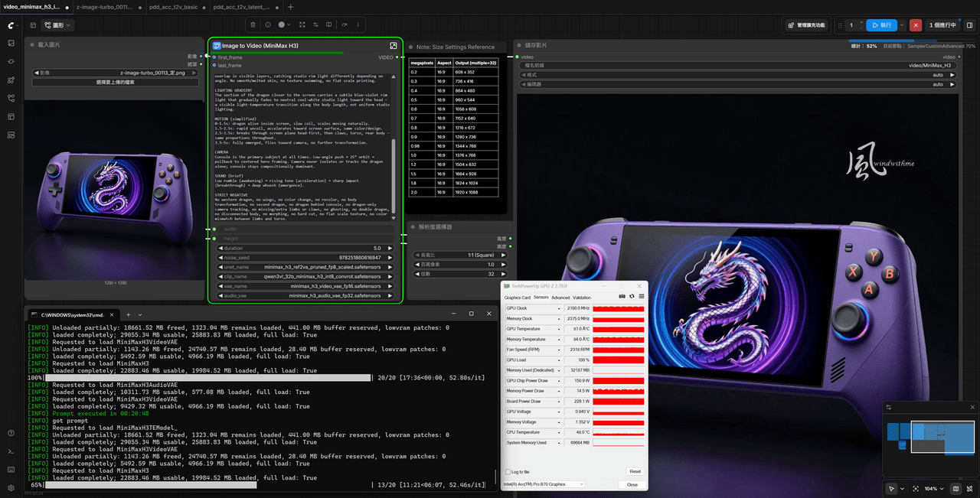Open the ComfyUI logo menu
Viewport: 980px width, 498px height.
pyautogui.click(x=11, y=25)
